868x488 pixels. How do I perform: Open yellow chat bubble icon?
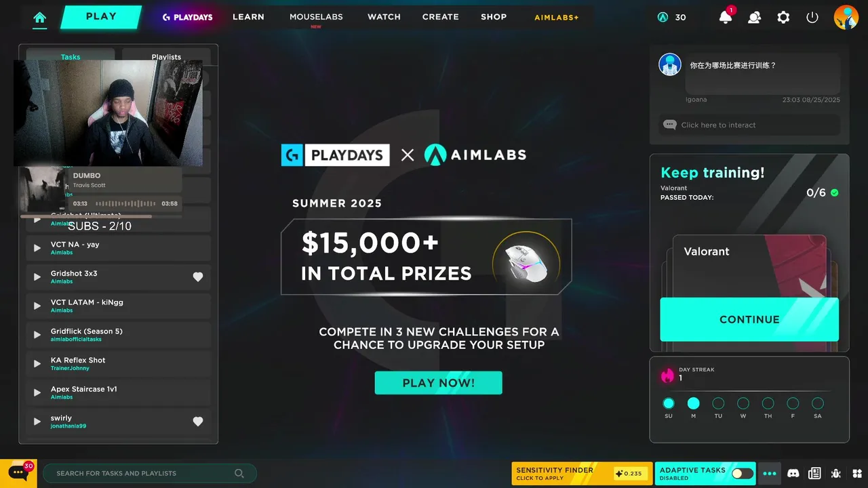click(18, 472)
